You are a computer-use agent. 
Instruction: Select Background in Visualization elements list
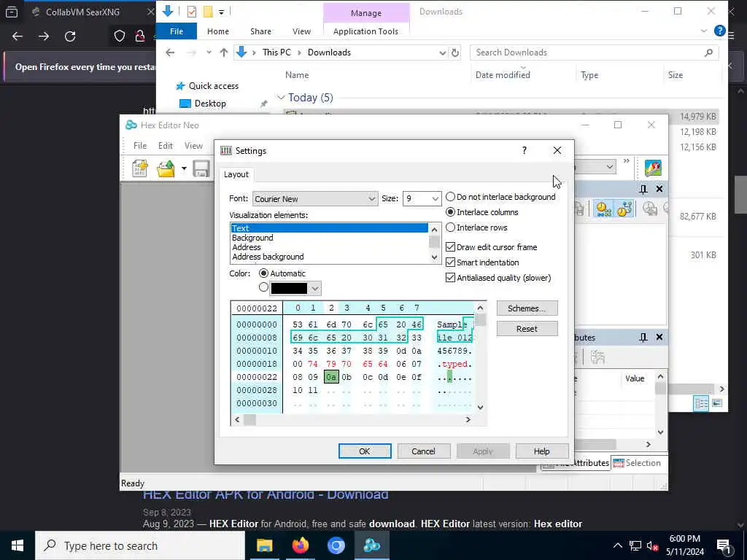[329, 238]
